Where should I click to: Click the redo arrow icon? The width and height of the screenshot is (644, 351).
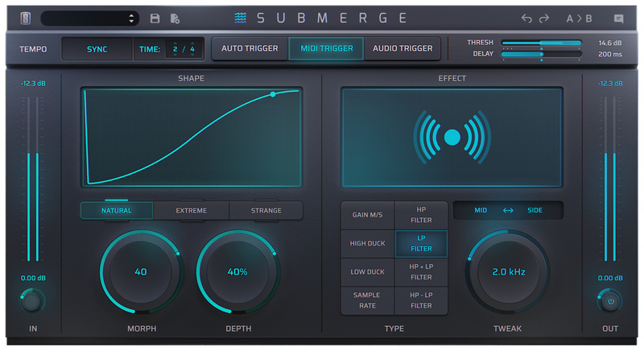click(544, 19)
